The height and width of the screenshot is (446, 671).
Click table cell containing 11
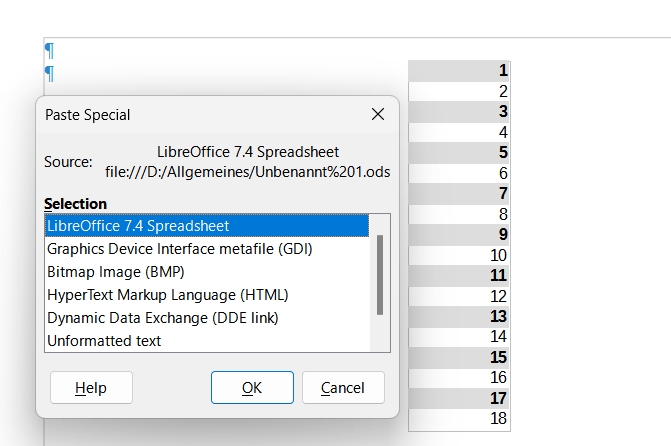pos(459,275)
